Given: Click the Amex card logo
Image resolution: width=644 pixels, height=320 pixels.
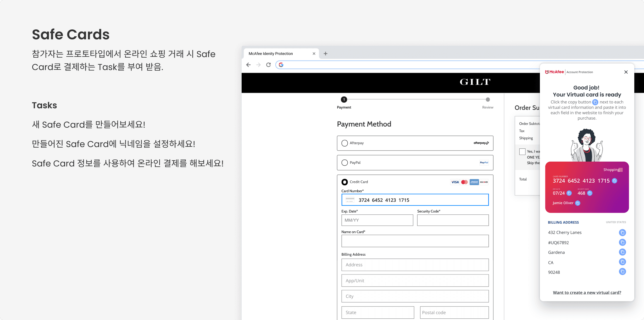Looking at the screenshot, I should tap(474, 182).
